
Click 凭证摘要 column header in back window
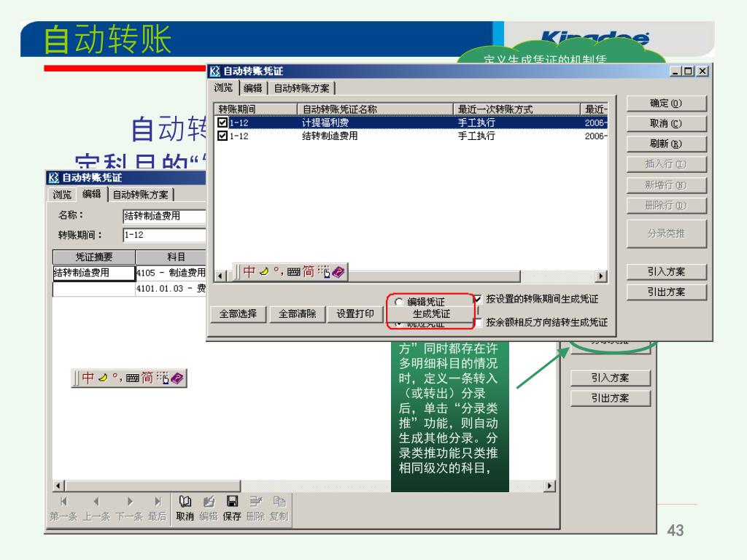94,257
